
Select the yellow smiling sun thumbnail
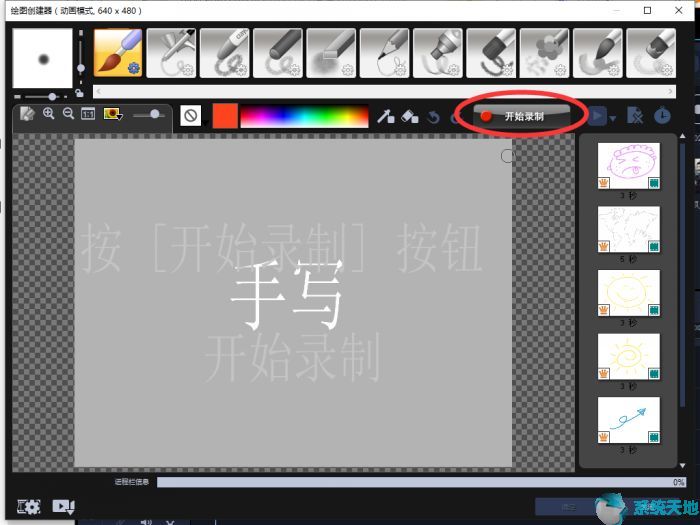point(629,293)
